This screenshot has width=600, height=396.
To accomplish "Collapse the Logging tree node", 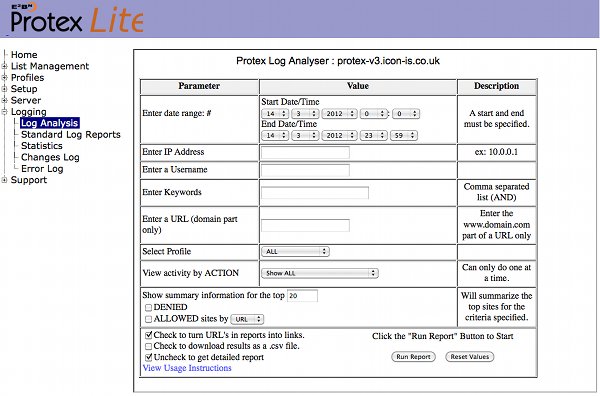I will [4, 112].
